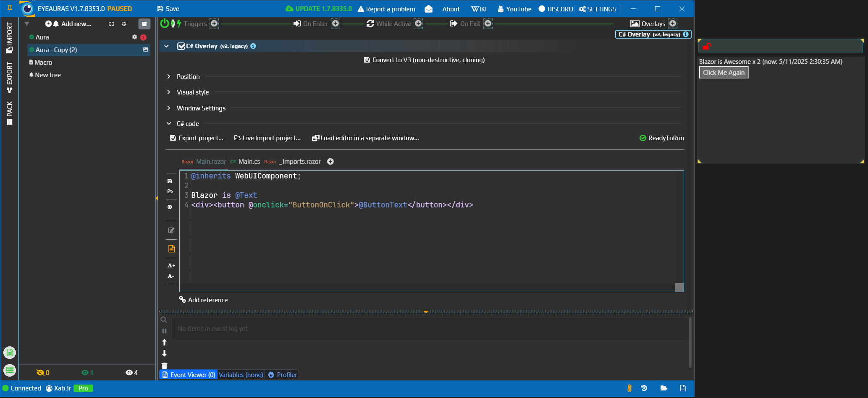Open the EXPORT side panel
This screenshot has width=868, height=398.
click(9, 78)
